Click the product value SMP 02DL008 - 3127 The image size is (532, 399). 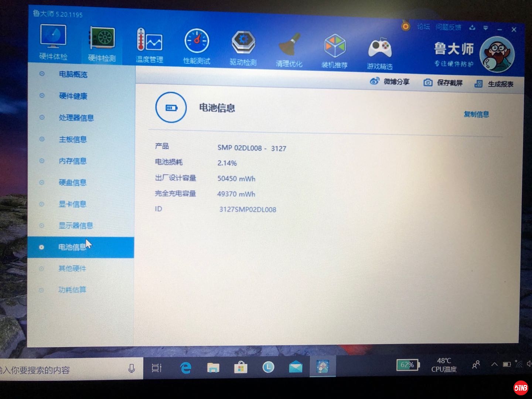[252, 148]
